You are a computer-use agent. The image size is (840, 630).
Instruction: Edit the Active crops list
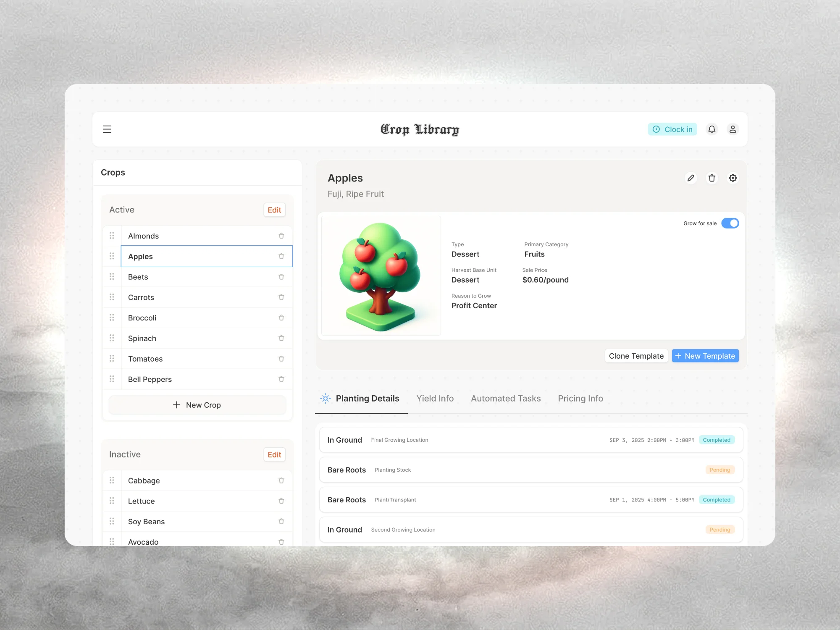[274, 210]
